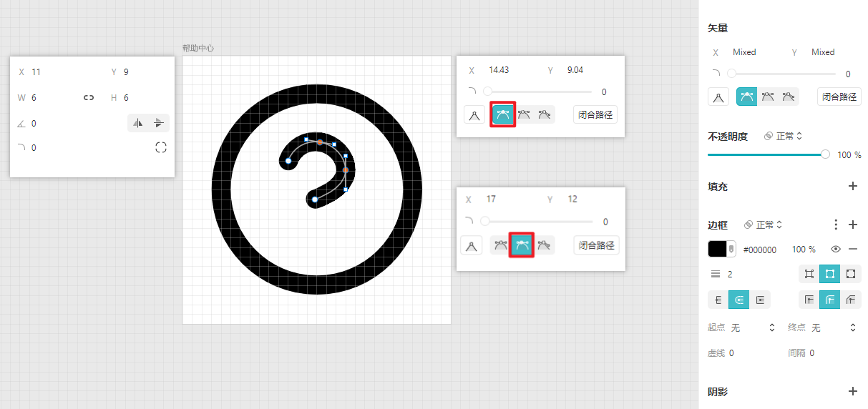Select the butt line cap option
The image size is (868, 409).
pos(718,300)
